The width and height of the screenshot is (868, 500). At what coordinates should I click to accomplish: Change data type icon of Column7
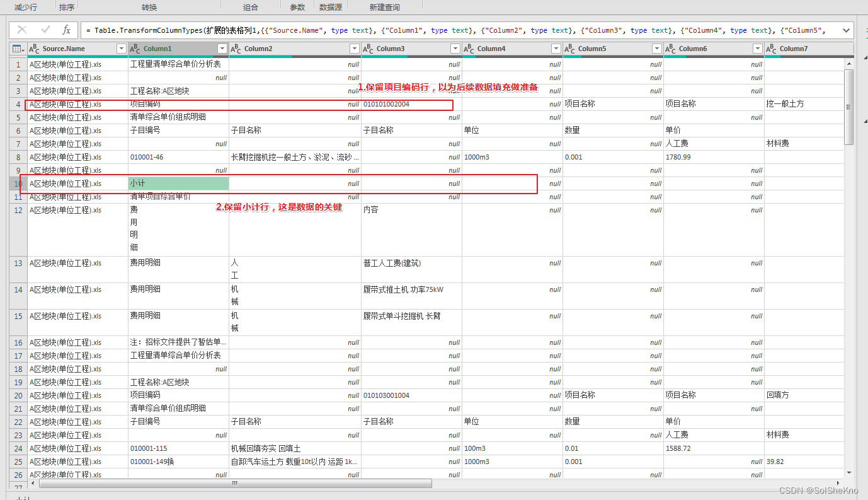click(x=772, y=49)
